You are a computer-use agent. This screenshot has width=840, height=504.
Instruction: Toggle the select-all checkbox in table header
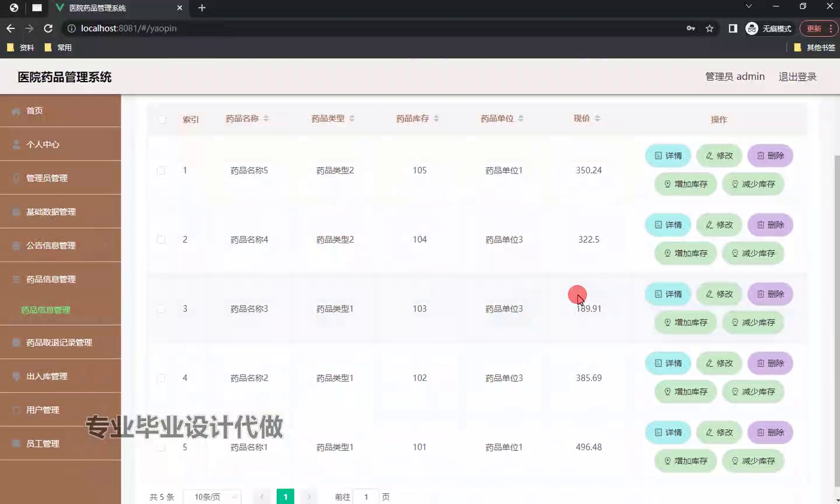click(162, 120)
